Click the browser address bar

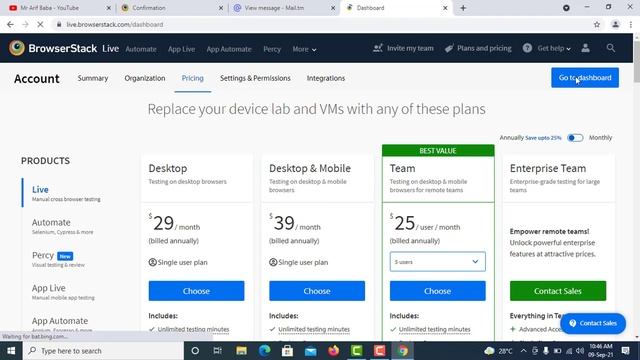pyautogui.click(x=322, y=24)
